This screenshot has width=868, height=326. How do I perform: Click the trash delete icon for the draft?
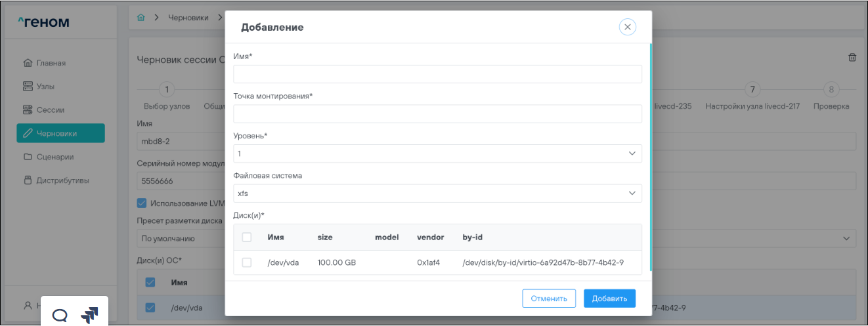click(x=852, y=58)
